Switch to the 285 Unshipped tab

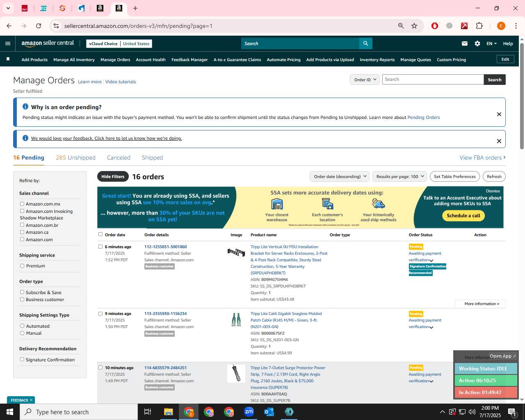[75, 157]
